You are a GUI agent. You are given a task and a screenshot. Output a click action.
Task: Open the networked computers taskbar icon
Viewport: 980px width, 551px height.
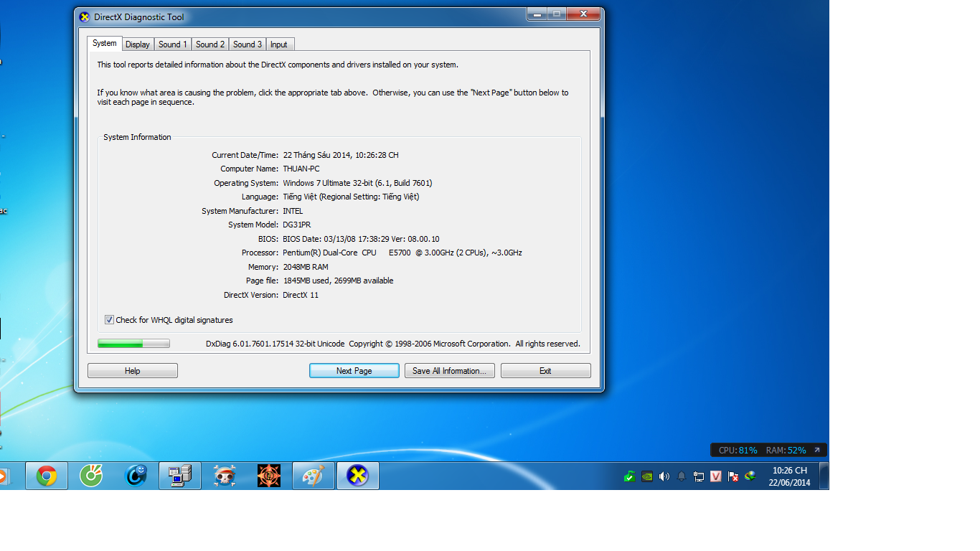(179, 476)
